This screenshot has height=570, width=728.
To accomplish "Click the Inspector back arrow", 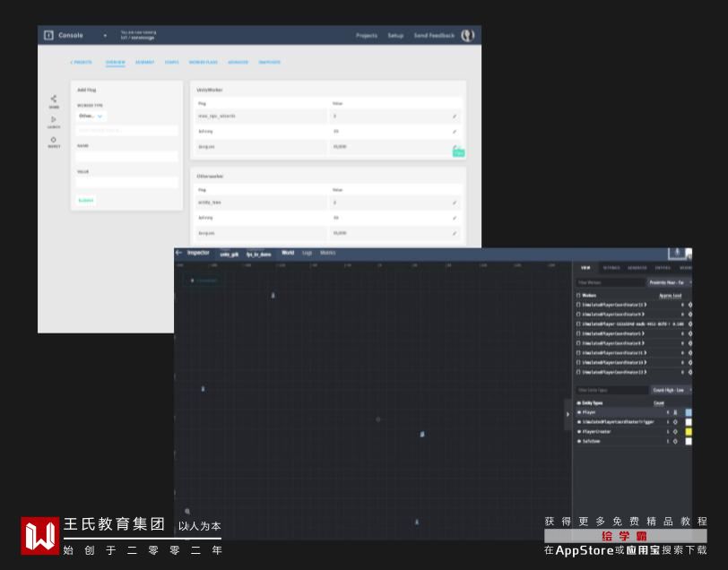I will pyautogui.click(x=178, y=253).
